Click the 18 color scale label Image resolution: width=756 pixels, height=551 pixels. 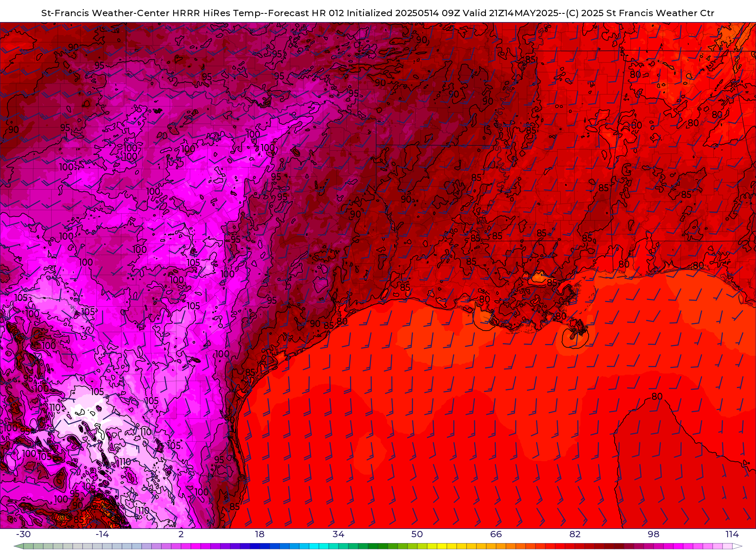pos(260,534)
